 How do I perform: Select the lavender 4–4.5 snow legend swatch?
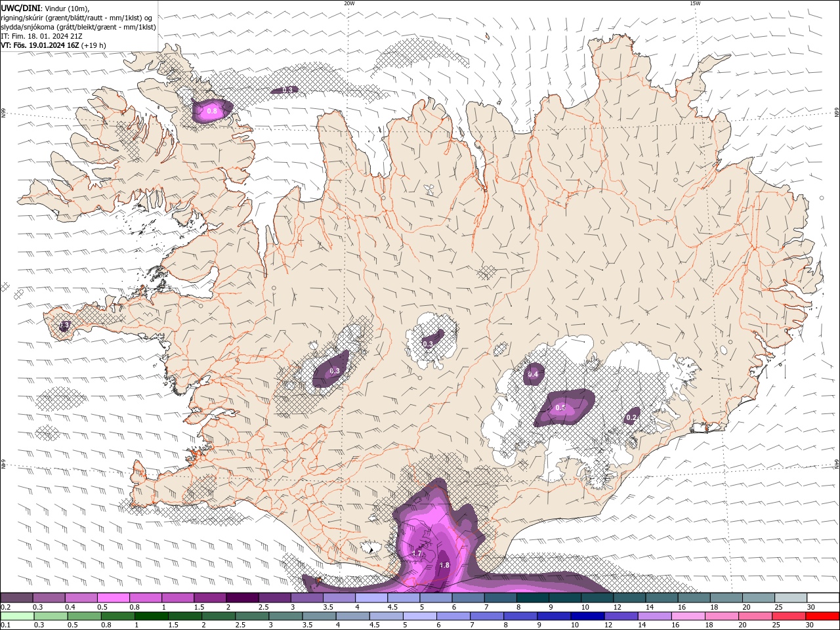click(x=371, y=598)
